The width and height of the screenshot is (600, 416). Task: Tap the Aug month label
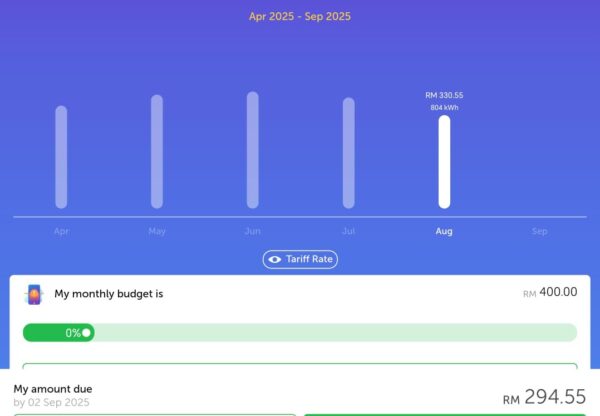pyautogui.click(x=444, y=231)
